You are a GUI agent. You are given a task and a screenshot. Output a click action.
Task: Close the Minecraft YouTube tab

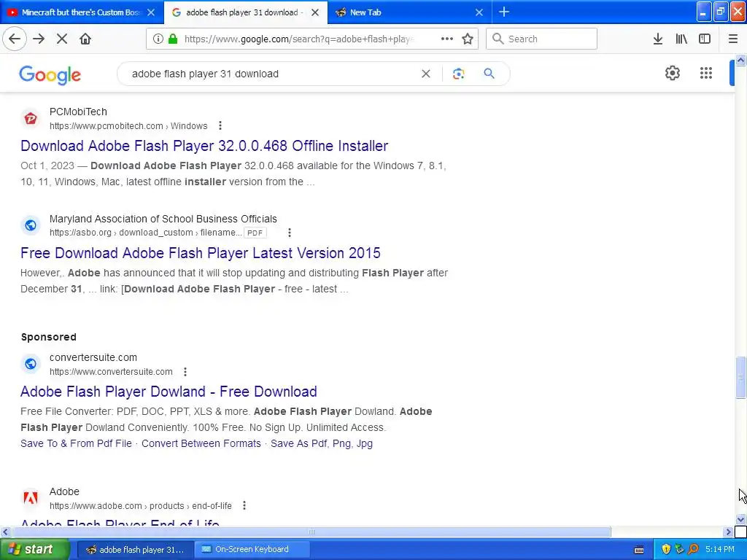(151, 12)
